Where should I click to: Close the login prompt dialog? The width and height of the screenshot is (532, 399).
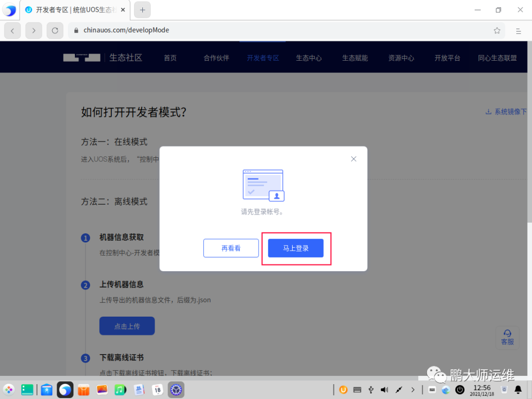(354, 159)
